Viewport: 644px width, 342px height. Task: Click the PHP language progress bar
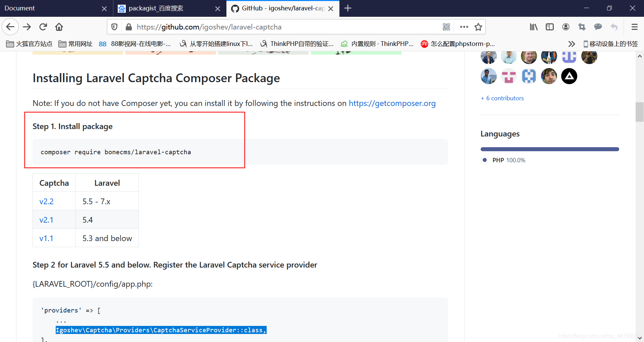[550, 149]
